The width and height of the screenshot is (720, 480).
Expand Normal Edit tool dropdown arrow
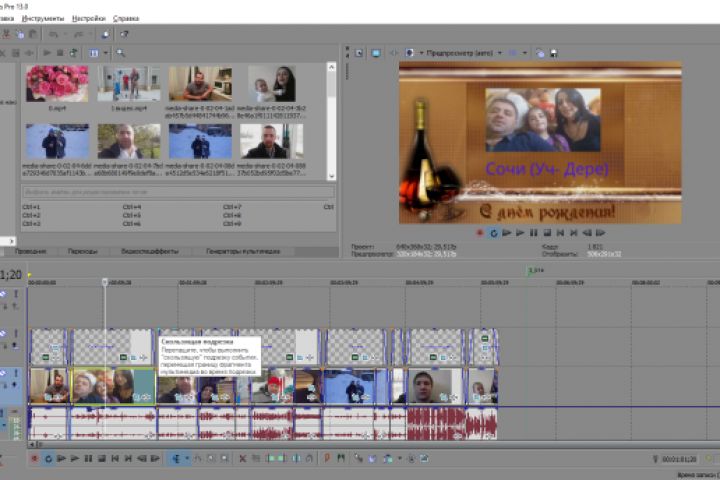click(x=187, y=458)
